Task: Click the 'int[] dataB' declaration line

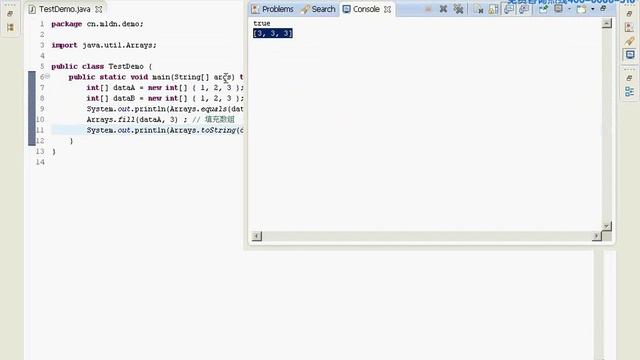Action: (165, 98)
